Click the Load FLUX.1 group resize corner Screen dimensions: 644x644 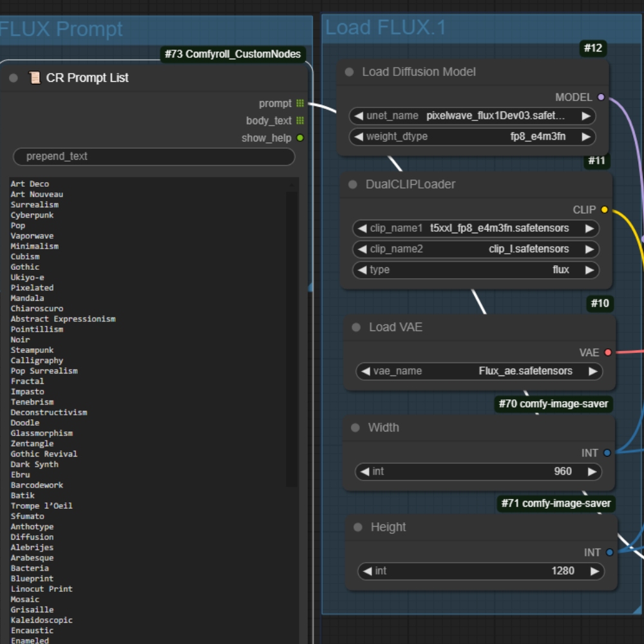tap(638, 609)
